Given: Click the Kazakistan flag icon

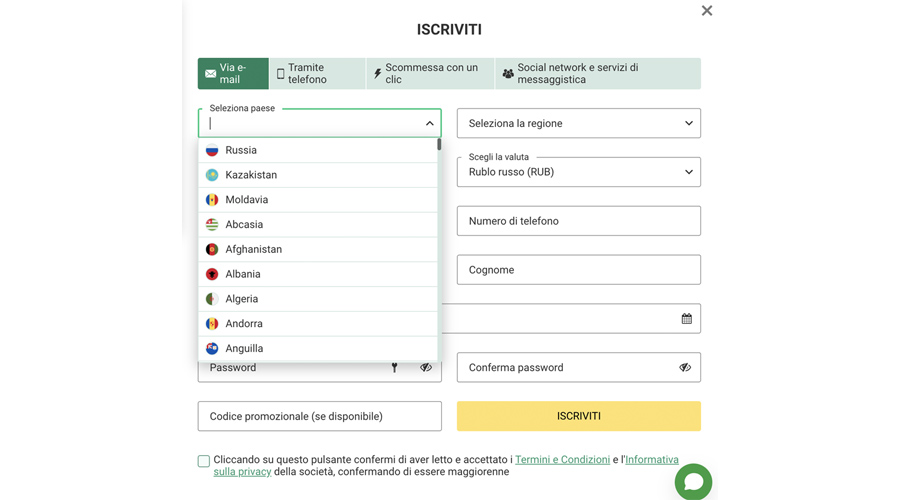Looking at the screenshot, I should [x=212, y=175].
